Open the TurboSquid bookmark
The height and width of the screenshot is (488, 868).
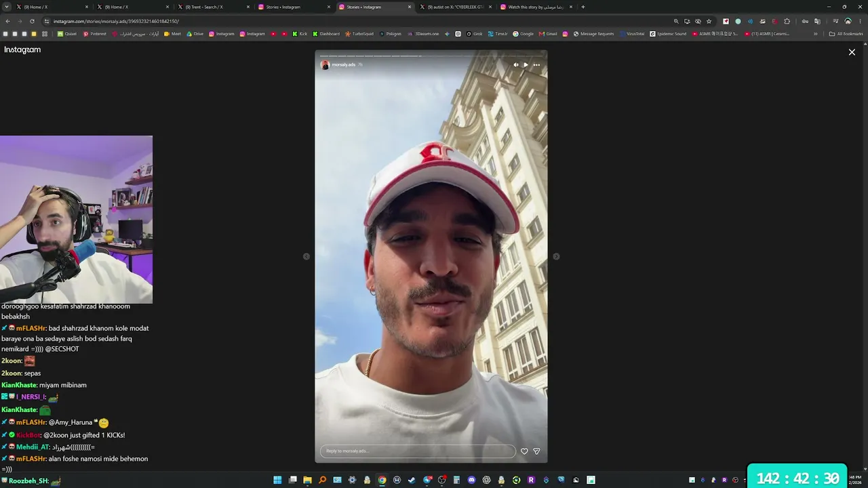[359, 34]
